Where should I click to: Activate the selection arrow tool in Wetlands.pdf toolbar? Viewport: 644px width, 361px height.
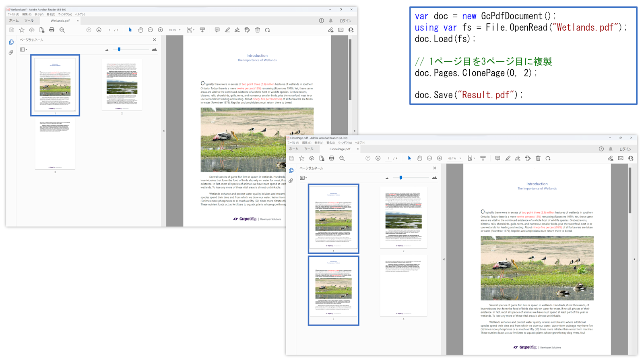pos(130,30)
